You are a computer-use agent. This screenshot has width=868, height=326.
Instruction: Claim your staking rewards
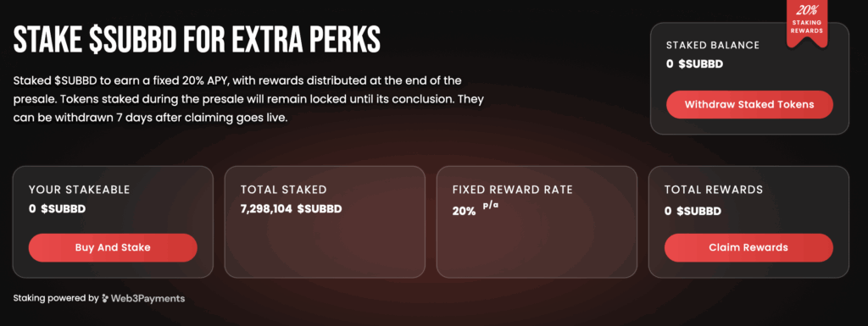pyautogui.click(x=748, y=247)
